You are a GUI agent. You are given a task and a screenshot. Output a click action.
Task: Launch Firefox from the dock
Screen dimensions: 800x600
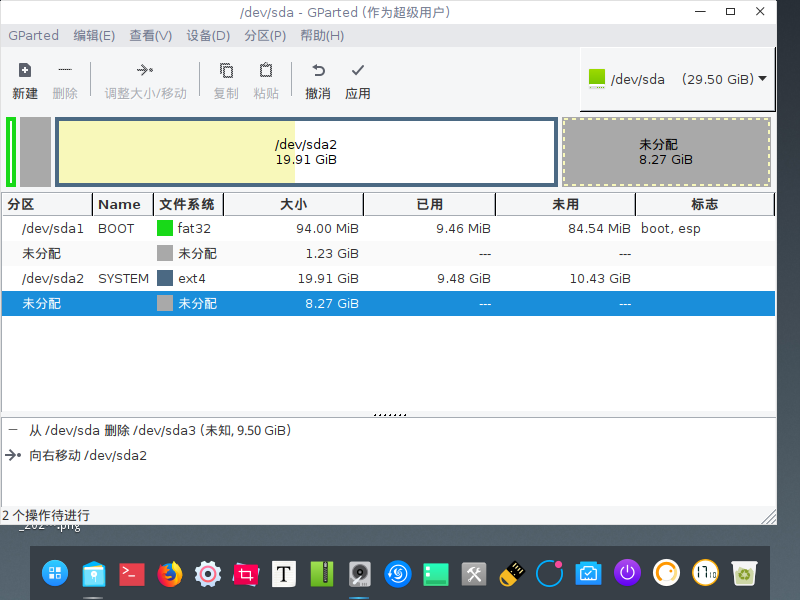(170, 574)
